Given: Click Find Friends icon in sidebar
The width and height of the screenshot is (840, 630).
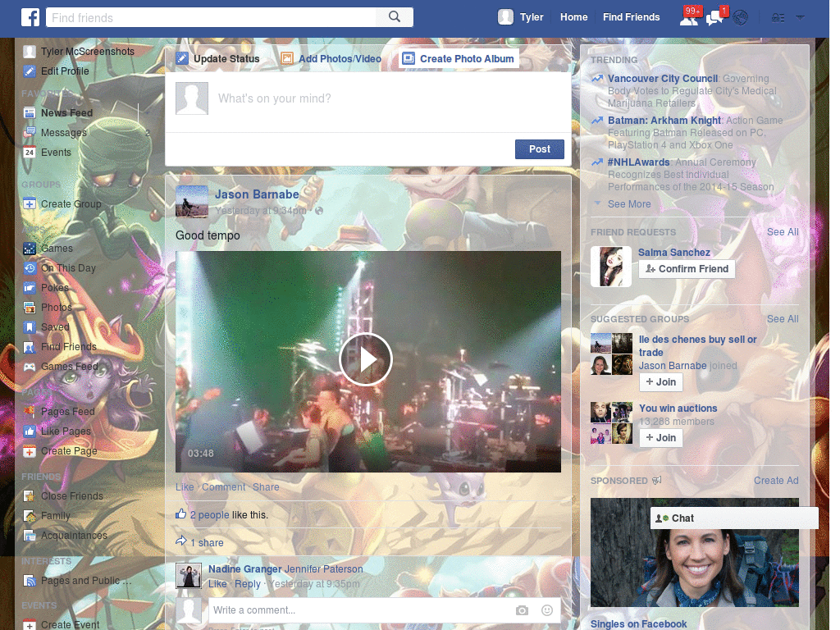Looking at the screenshot, I should (x=30, y=347).
